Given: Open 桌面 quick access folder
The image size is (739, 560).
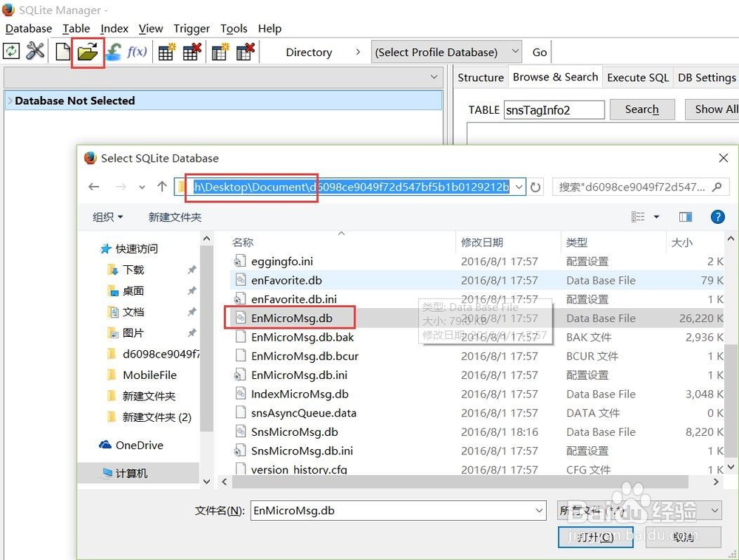Looking at the screenshot, I should 126,291.
